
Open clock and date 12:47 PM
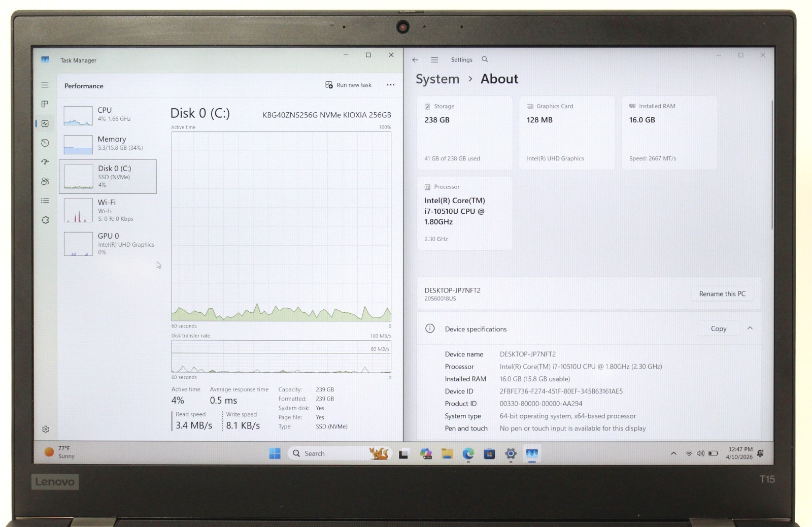[739, 453]
